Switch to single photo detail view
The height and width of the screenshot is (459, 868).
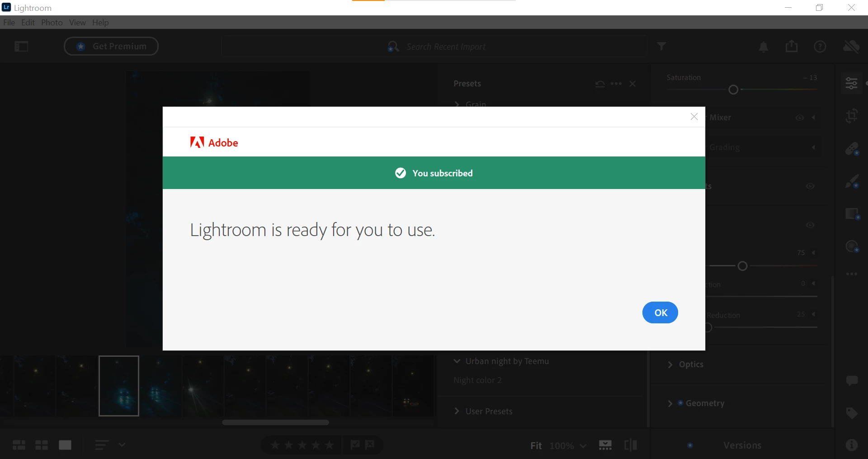(65, 445)
